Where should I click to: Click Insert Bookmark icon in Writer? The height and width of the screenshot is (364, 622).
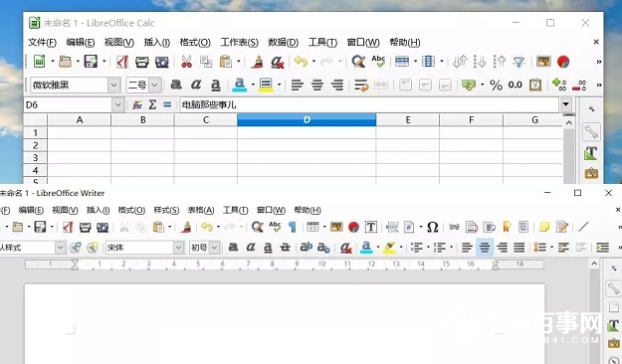pos(507,227)
